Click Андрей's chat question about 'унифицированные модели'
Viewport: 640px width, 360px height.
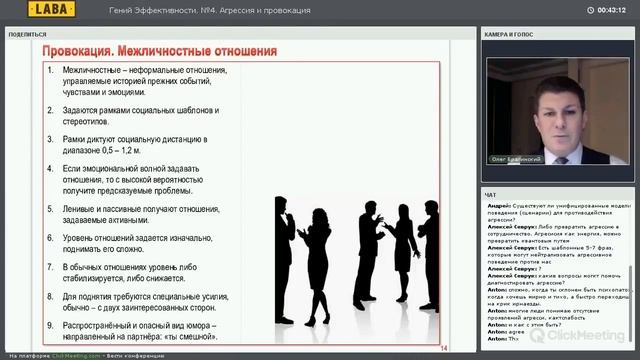pyautogui.click(x=558, y=213)
